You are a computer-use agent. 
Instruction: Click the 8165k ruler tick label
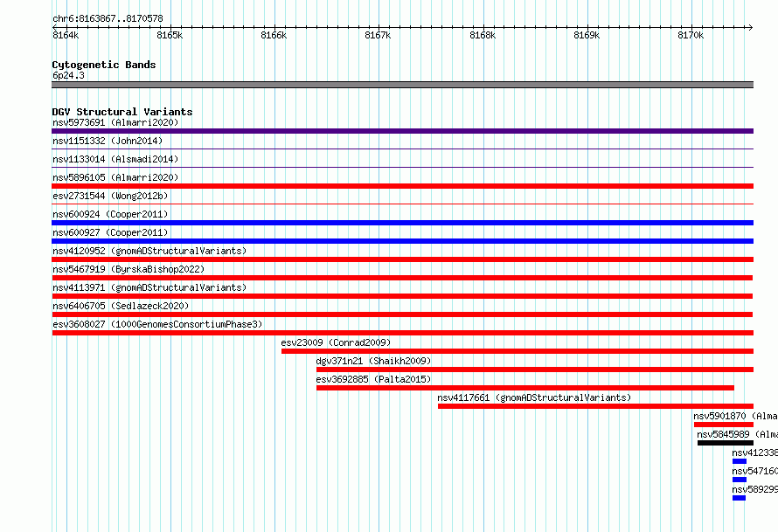coord(170,35)
